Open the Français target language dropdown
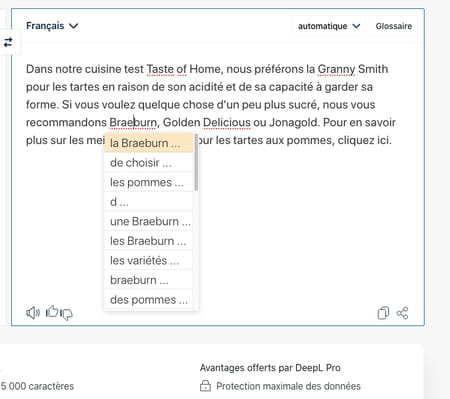This screenshot has height=399, width=450. point(52,26)
